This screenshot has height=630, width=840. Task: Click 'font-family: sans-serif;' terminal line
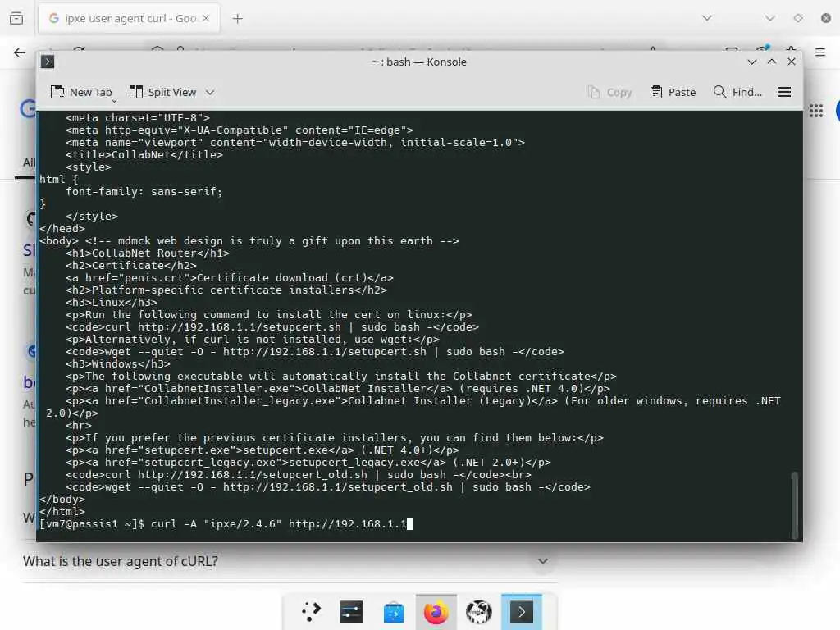pos(144,192)
